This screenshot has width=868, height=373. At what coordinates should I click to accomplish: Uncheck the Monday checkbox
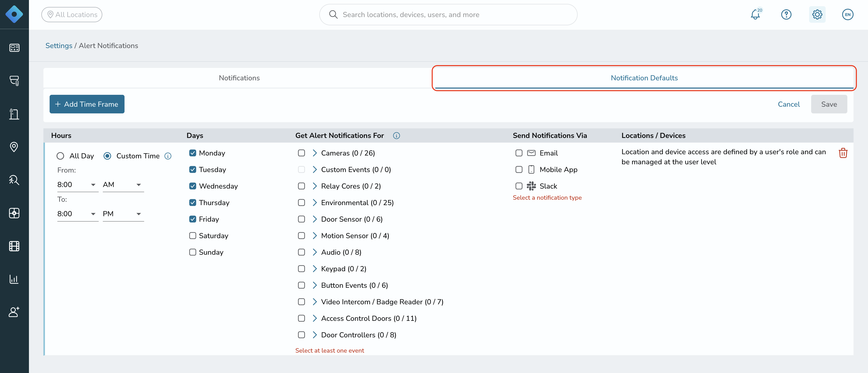(x=193, y=153)
